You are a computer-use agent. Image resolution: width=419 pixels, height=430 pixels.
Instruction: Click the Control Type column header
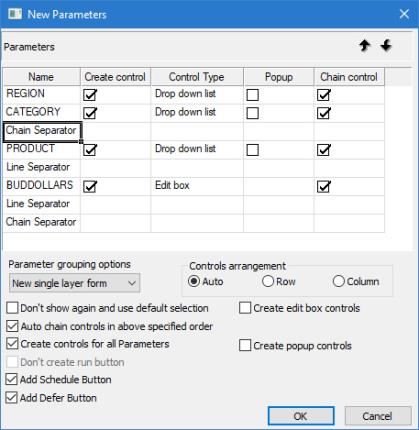click(x=197, y=77)
